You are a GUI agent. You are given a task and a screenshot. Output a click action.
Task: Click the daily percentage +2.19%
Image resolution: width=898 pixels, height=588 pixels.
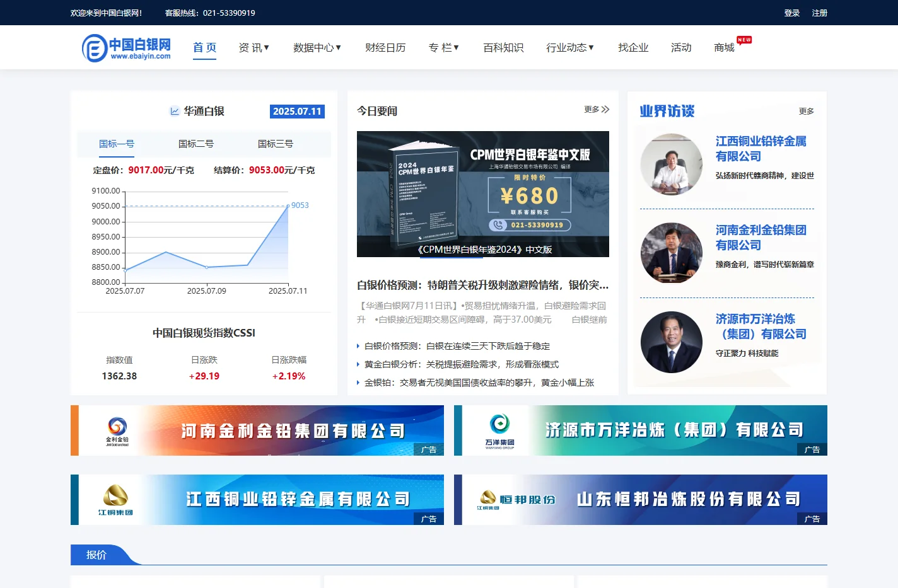289,376
